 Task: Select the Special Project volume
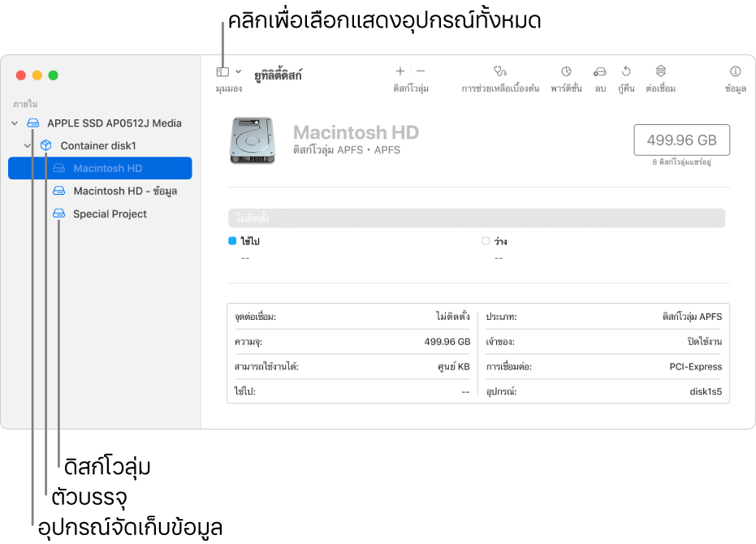110,214
